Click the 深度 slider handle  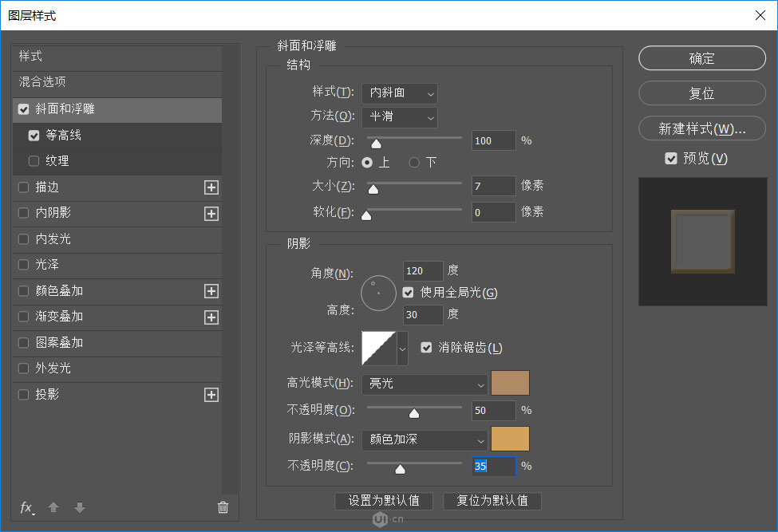376,144
